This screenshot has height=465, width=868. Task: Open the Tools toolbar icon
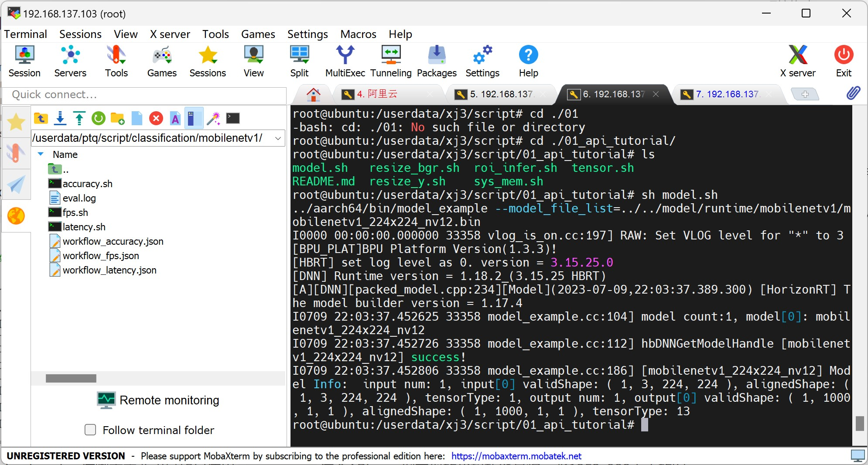[116, 62]
